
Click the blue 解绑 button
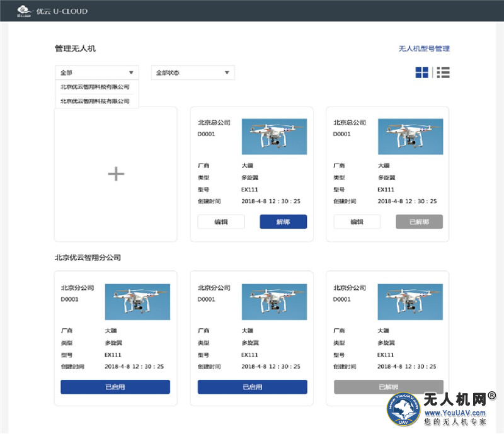283,222
